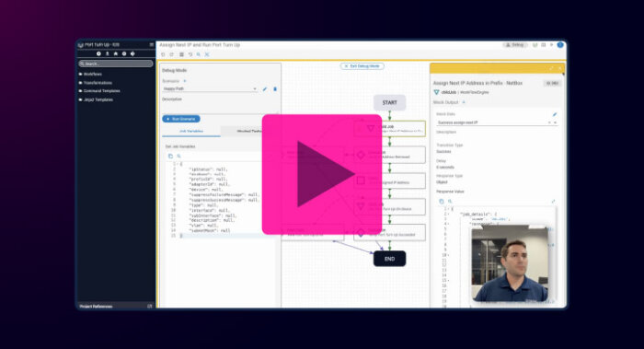Open the Happy Path scenario dropdown

point(210,88)
